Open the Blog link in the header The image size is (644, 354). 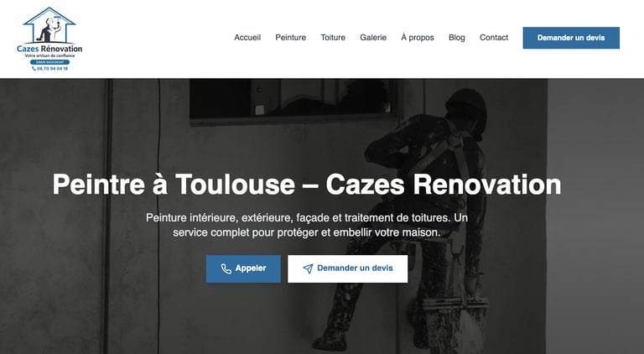[x=457, y=38]
